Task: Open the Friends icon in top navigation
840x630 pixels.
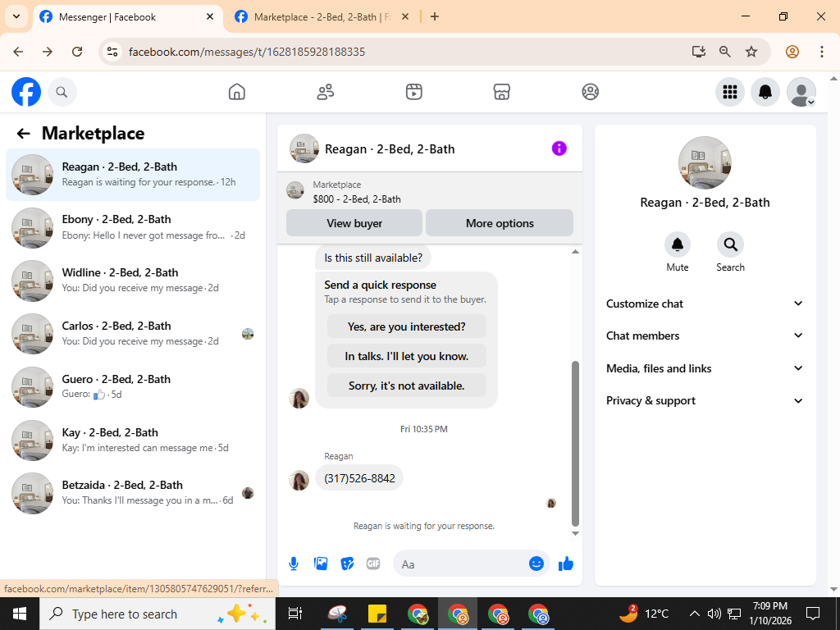Action: [x=325, y=92]
